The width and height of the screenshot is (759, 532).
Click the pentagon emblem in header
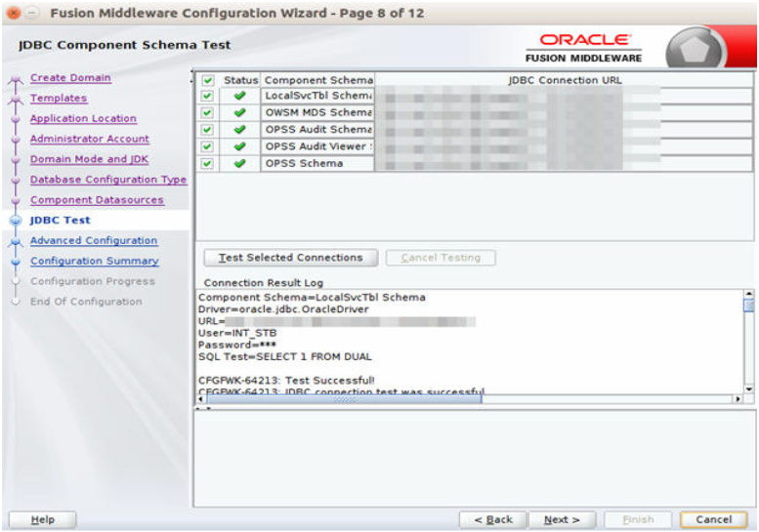click(695, 50)
